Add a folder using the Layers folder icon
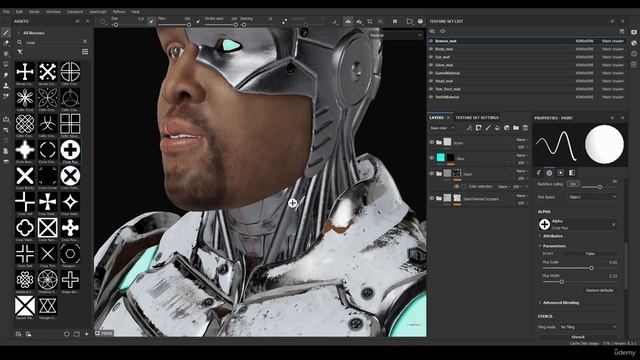Screen dimensions: 640x360 516,128
